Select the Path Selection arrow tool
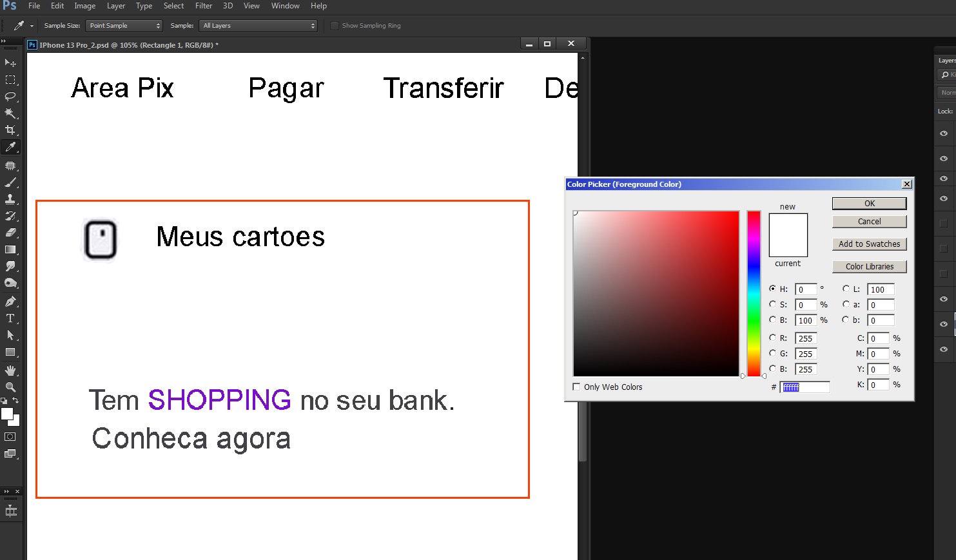Screen dimensions: 956x560 pos(10,335)
